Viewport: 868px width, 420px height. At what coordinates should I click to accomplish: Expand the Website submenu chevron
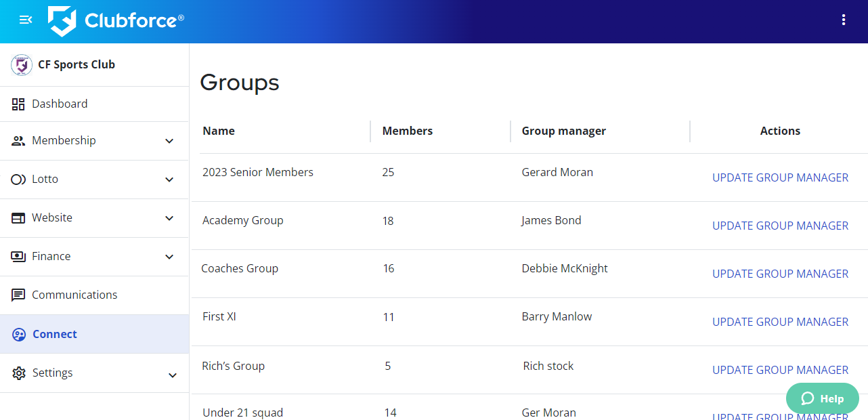tap(169, 218)
